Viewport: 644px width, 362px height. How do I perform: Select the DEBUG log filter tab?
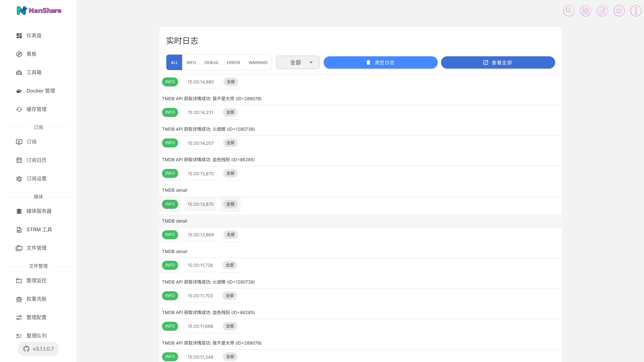tap(211, 63)
